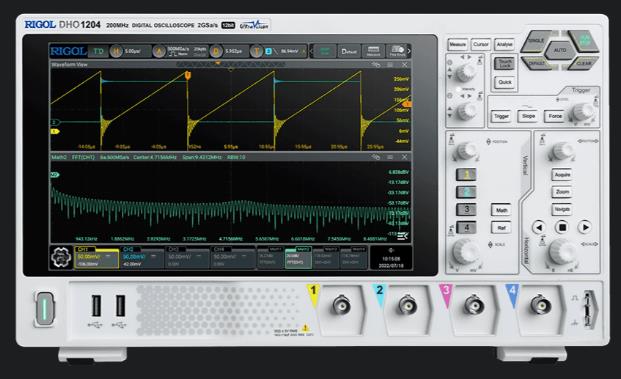Tap the round A acquisition icon
Viewport: 621px width, 379px height.
coord(159,51)
